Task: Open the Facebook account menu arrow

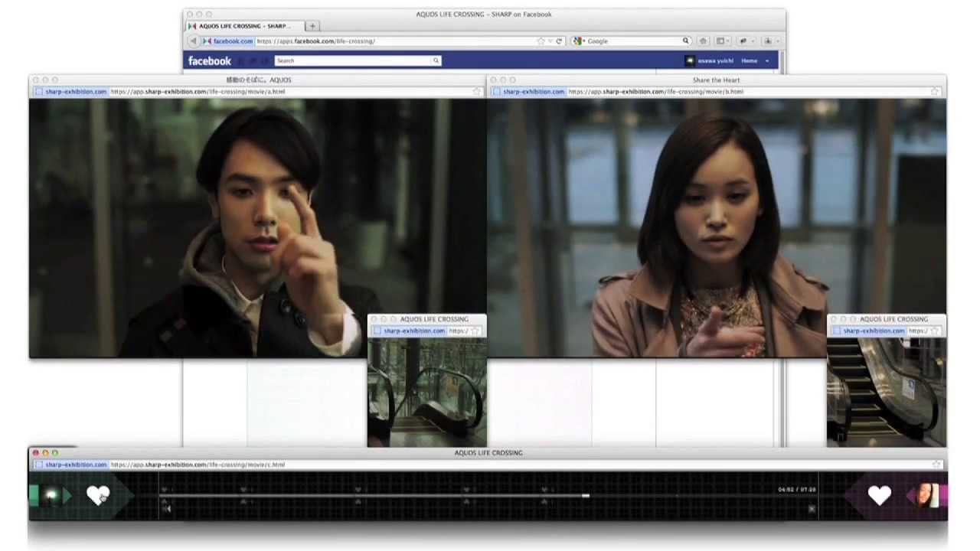Action: coord(766,61)
